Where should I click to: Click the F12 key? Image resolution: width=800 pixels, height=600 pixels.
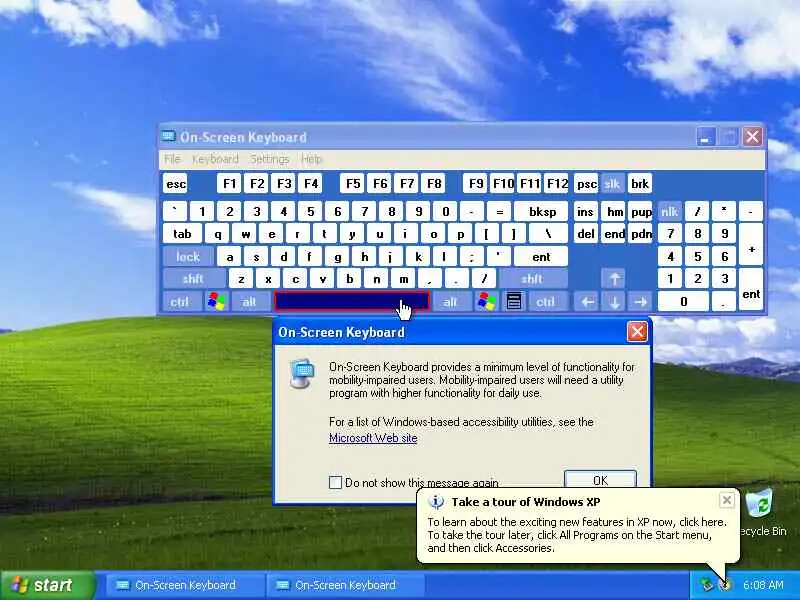coord(557,184)
